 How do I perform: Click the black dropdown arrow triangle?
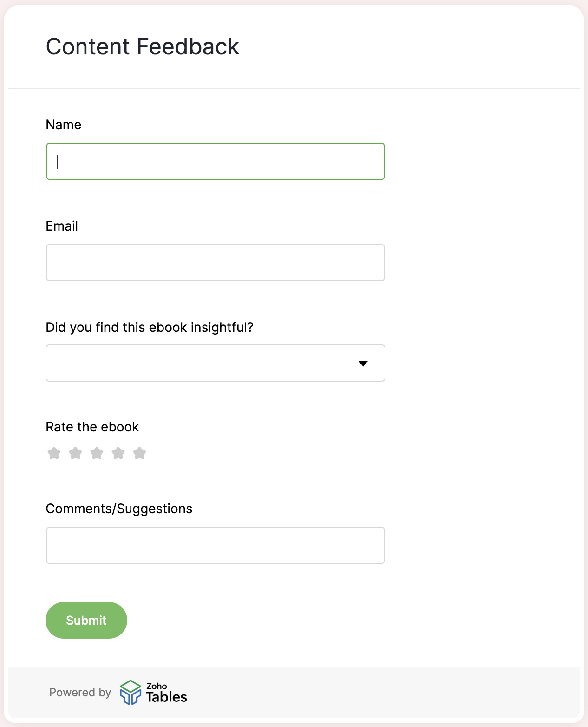tap(363, 363)
